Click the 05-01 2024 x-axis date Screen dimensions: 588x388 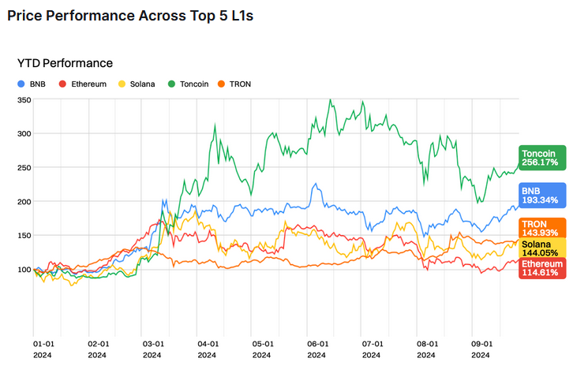[263, 349]
